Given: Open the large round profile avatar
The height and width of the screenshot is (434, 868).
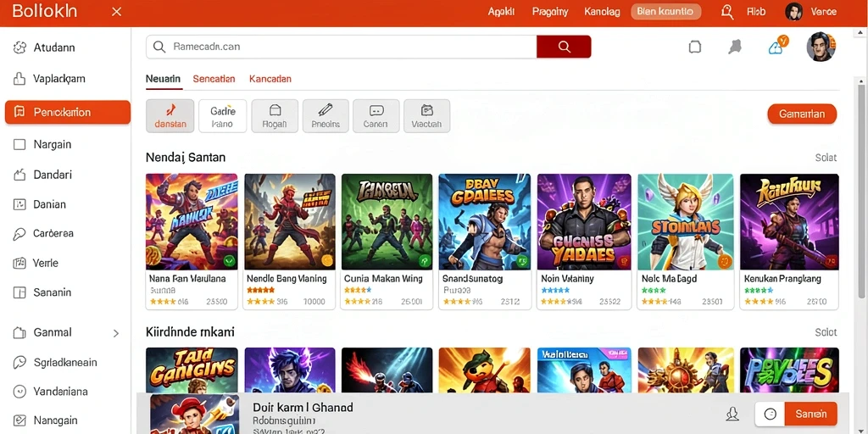Looking at the screenshot, I should pos(821,47).
